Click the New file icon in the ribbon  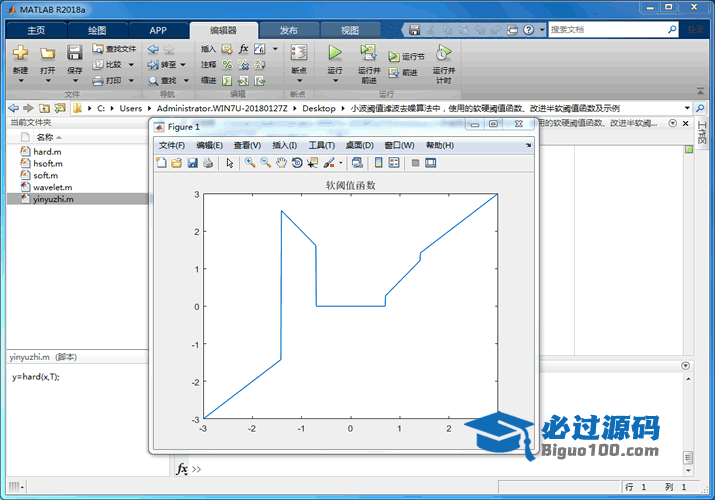point(21,53)
